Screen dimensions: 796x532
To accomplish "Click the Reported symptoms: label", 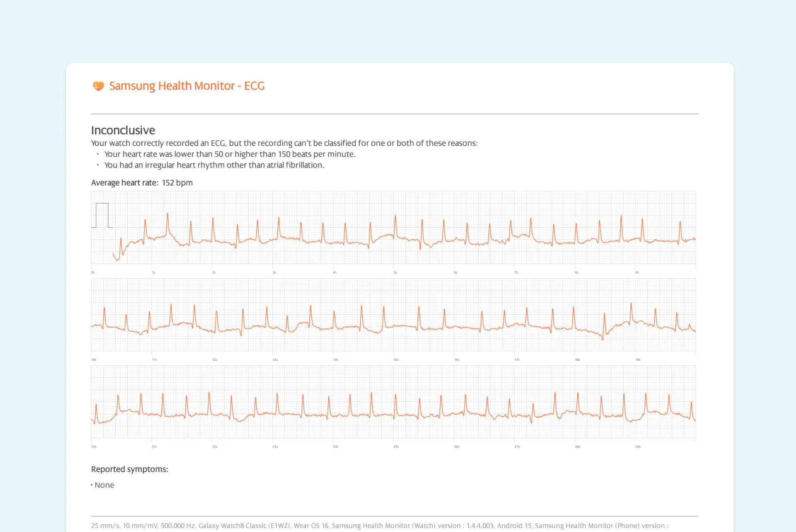I will (x=130, y=469).
